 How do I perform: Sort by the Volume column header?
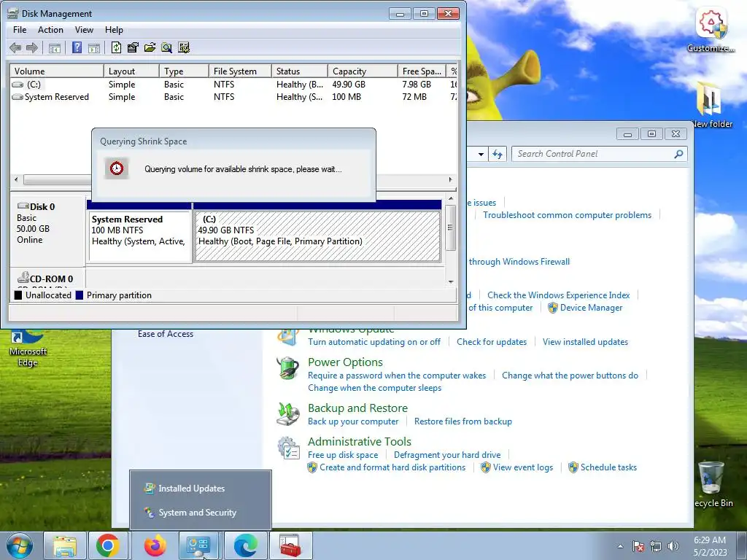tap(57, 71)
